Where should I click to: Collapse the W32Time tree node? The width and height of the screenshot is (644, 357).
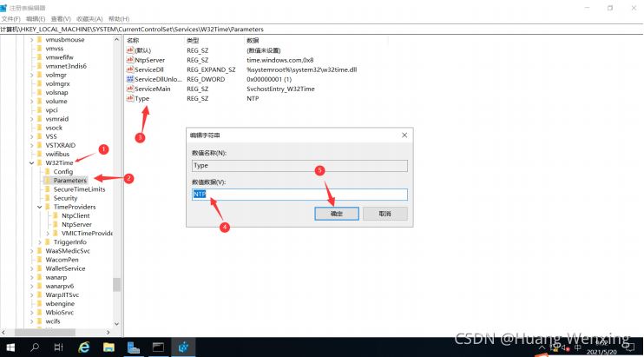click(31, 163)
